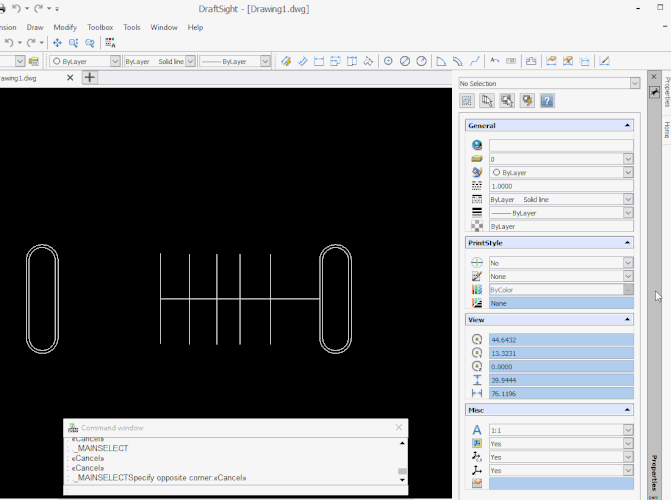Open Properties help question-mark icon
This screenshot has height=500, width=671.
(x=547, y=101)
